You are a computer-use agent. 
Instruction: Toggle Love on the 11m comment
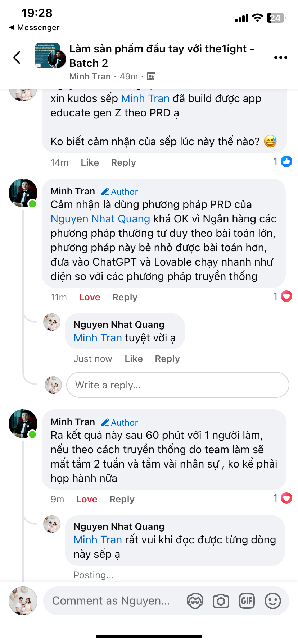pos(90,297)
